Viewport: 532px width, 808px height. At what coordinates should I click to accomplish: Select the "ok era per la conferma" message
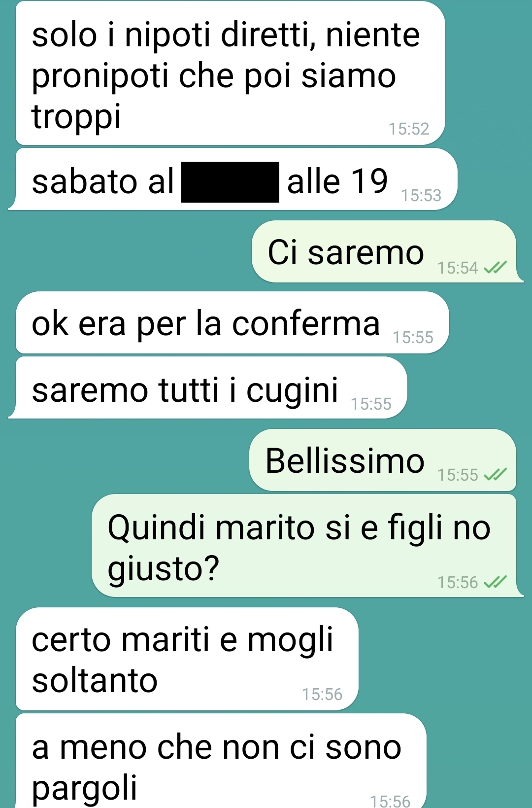233,322
